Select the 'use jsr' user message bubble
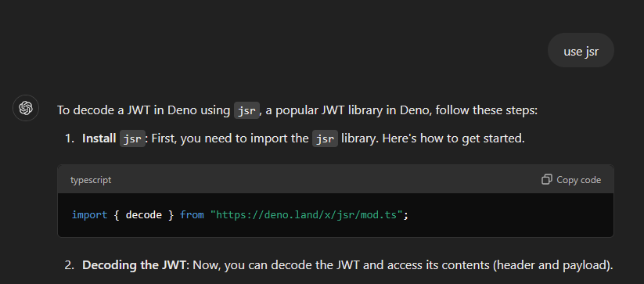Viewport: 644px width, 284px height. (581, 51)
